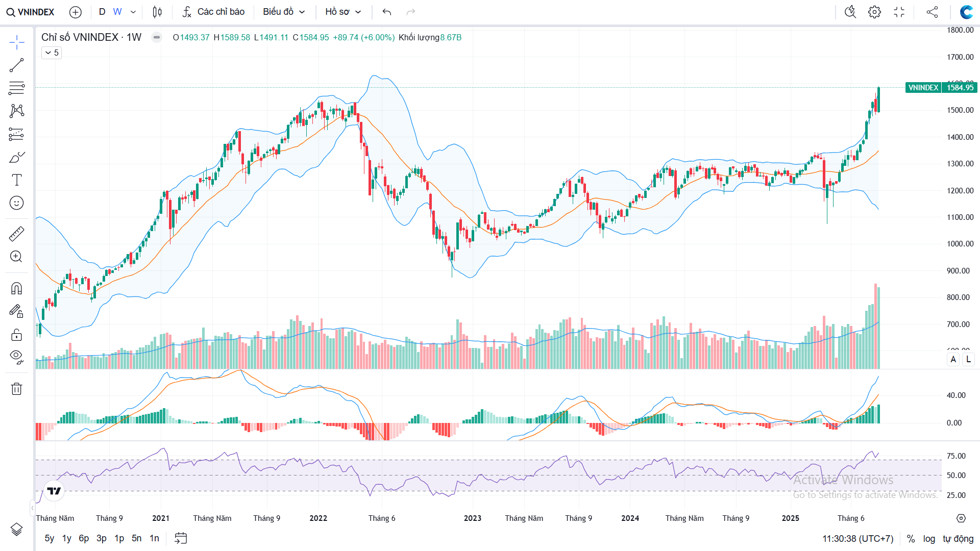Pick the measure ruler tool

pos(16,234)
